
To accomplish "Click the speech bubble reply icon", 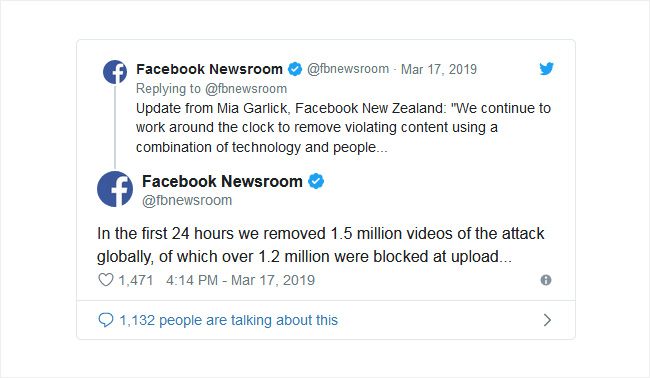I will [x=105, y=320].
